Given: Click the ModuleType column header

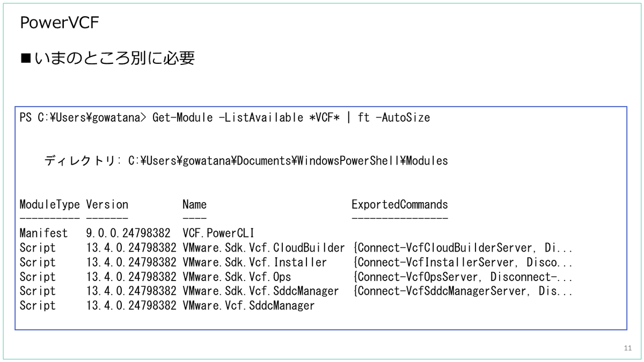Looking at the screenshot, I should pyautogui.click(x=50, y=204).
